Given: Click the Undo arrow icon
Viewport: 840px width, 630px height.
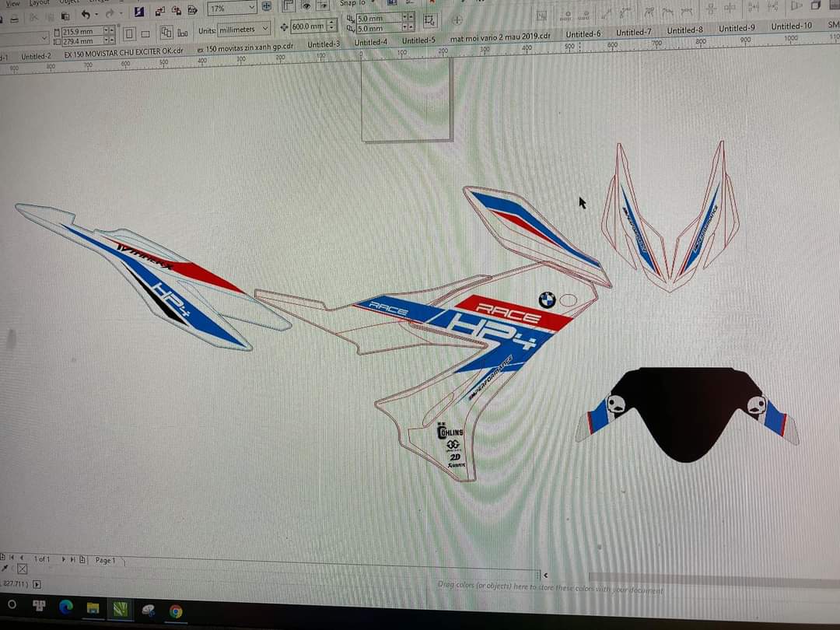Looking at the screenshot, I should (86, 15).
